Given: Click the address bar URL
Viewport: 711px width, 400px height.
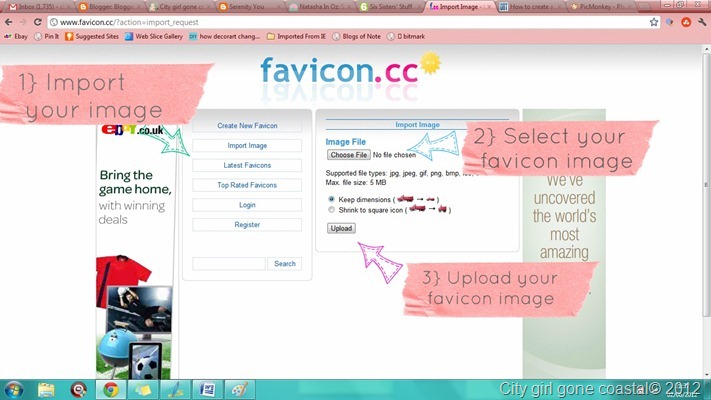Looking at the screenshot, I should point(129,22).
